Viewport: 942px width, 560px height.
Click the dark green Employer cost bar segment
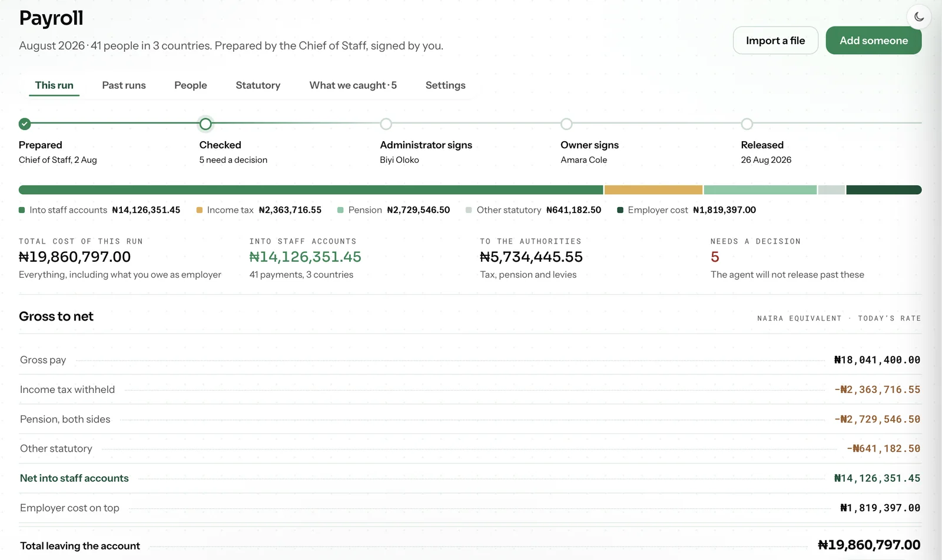[x=884, y=190]
